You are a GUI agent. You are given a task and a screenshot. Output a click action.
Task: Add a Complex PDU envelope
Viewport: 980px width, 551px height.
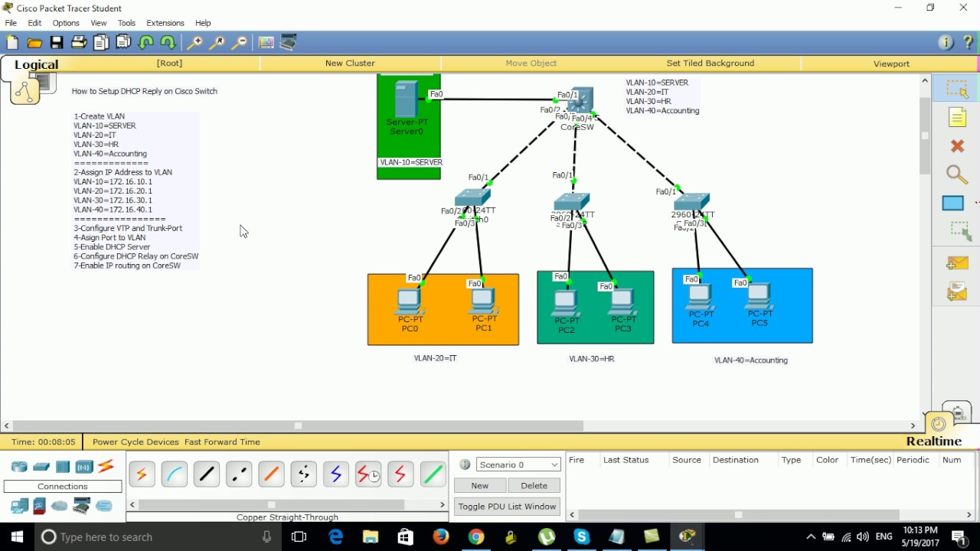(x=957, y=291)
